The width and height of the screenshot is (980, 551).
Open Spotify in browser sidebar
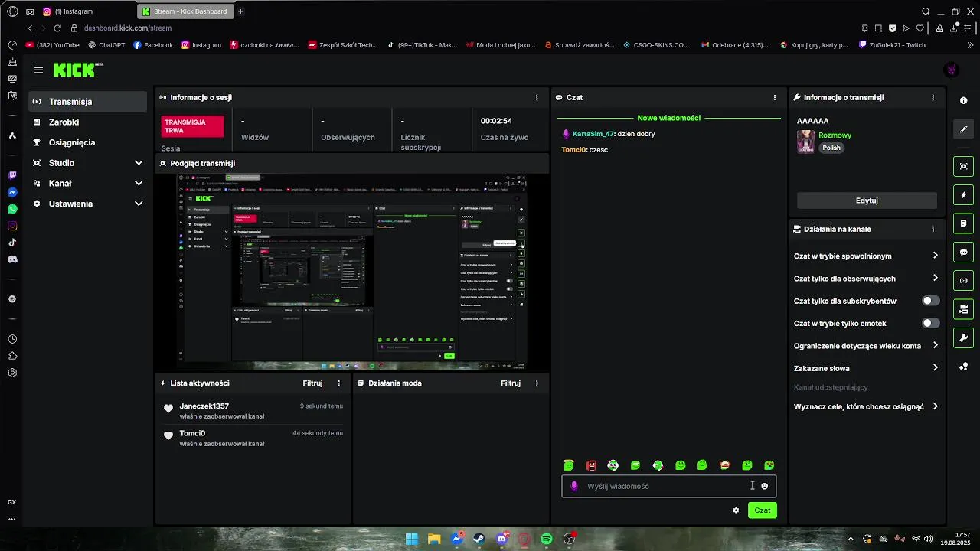12,299
